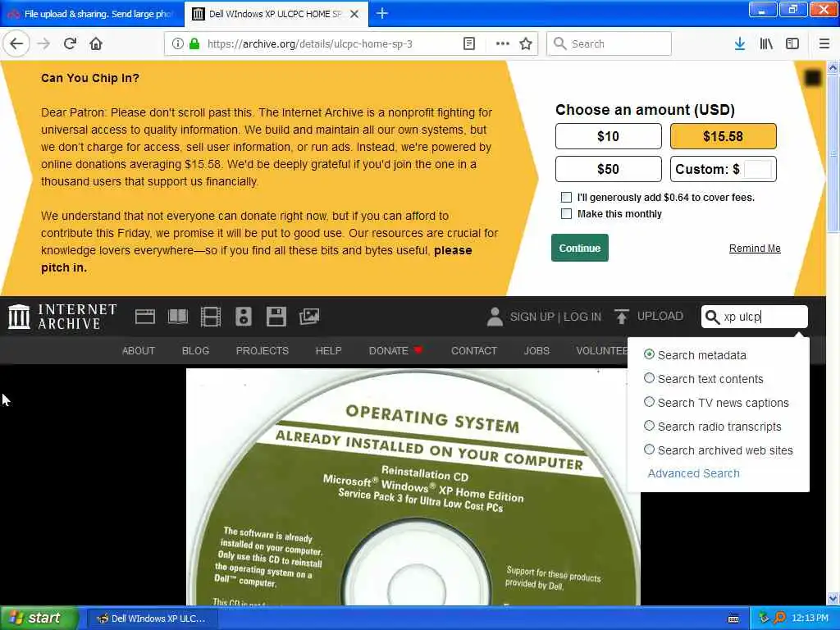Open the CONTACT menu item

[x=474, y=350]
